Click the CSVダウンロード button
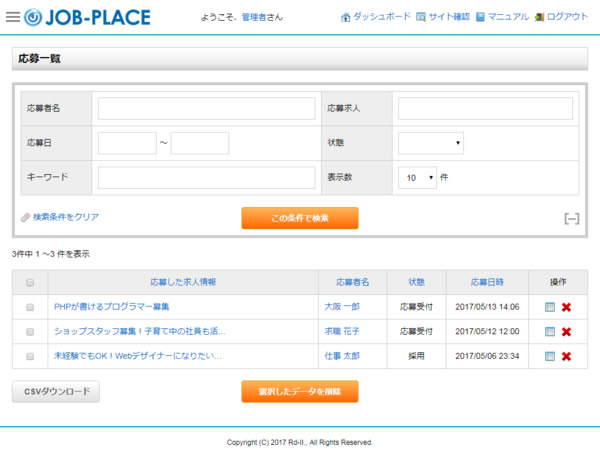 point(56,391)
